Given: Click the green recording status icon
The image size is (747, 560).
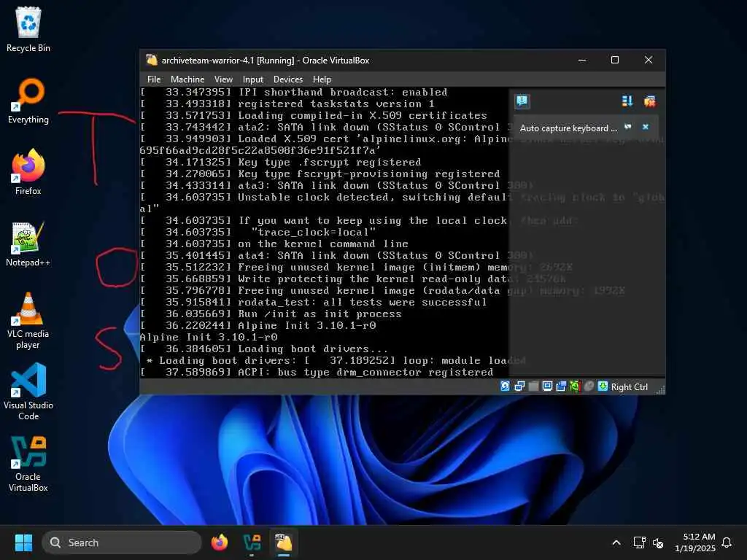Looking at the screenshot, I should coord(575,386).
